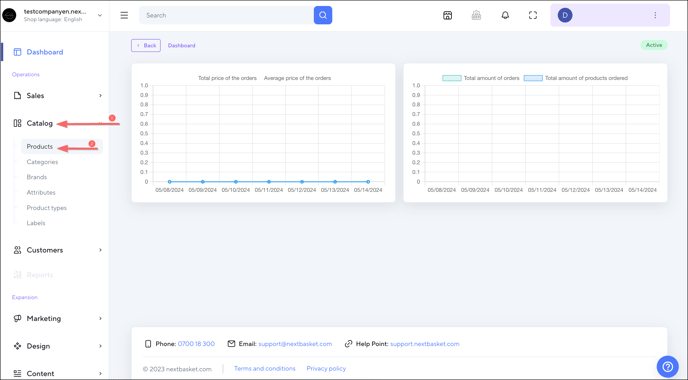This screenshot has width=688, height=380.
Task: Open Terms and conditions link
Action: (265, 369)
